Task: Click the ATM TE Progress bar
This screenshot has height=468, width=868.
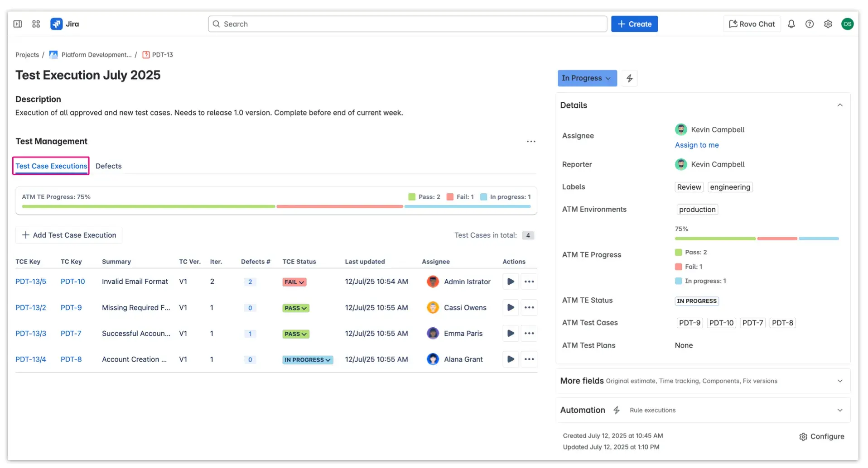Action: [276, 206]
